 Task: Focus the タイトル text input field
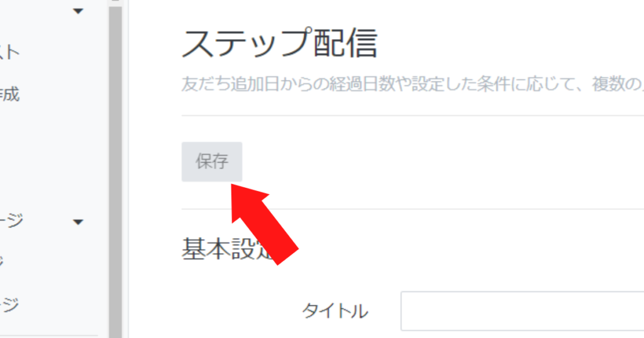[x=523, y=311]
